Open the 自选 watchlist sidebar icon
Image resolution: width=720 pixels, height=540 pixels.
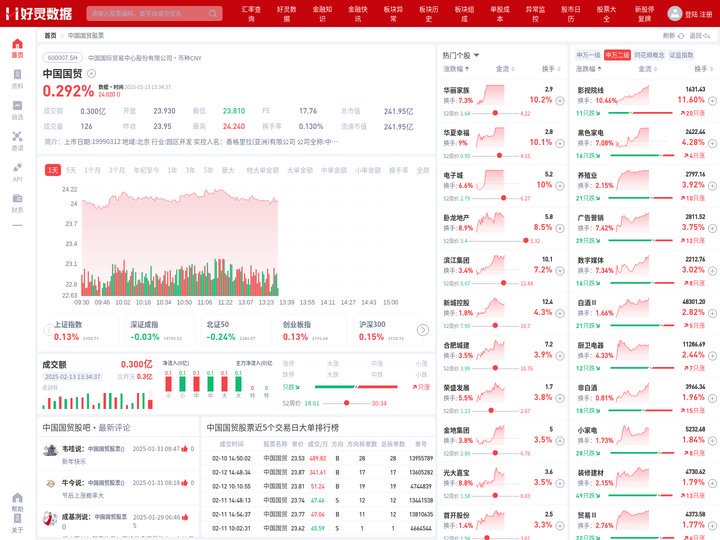[17, 110]
